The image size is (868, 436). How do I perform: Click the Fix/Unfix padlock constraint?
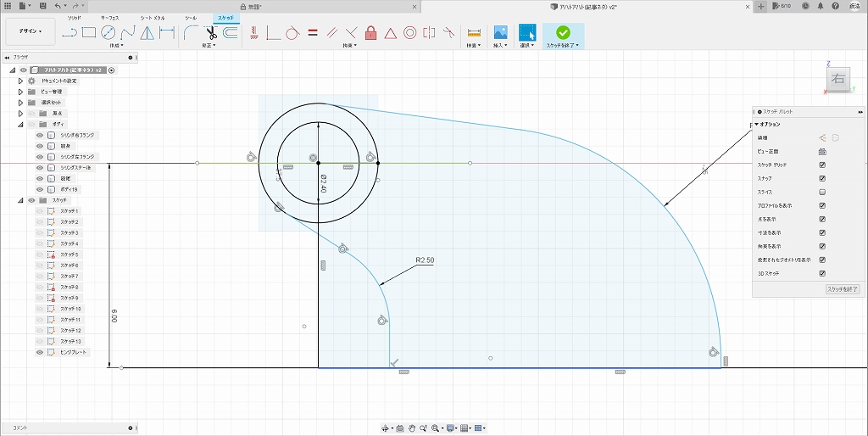coord(370,34)
